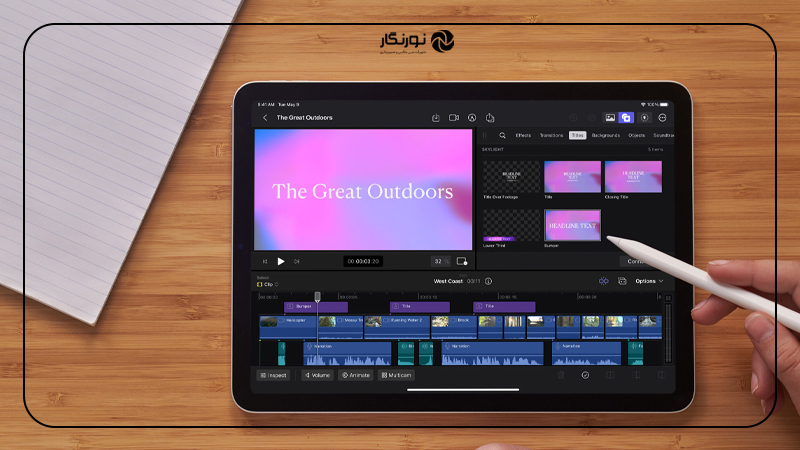
Task: Select the Brook video clip
Action: (x=454, y=327)
